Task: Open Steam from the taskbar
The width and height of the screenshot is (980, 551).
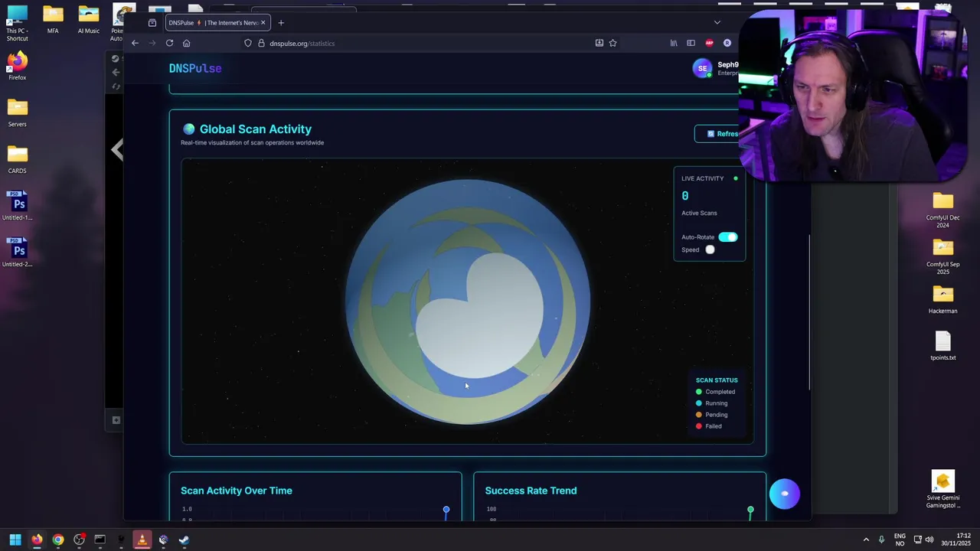Action: click(x=184, y=540)
